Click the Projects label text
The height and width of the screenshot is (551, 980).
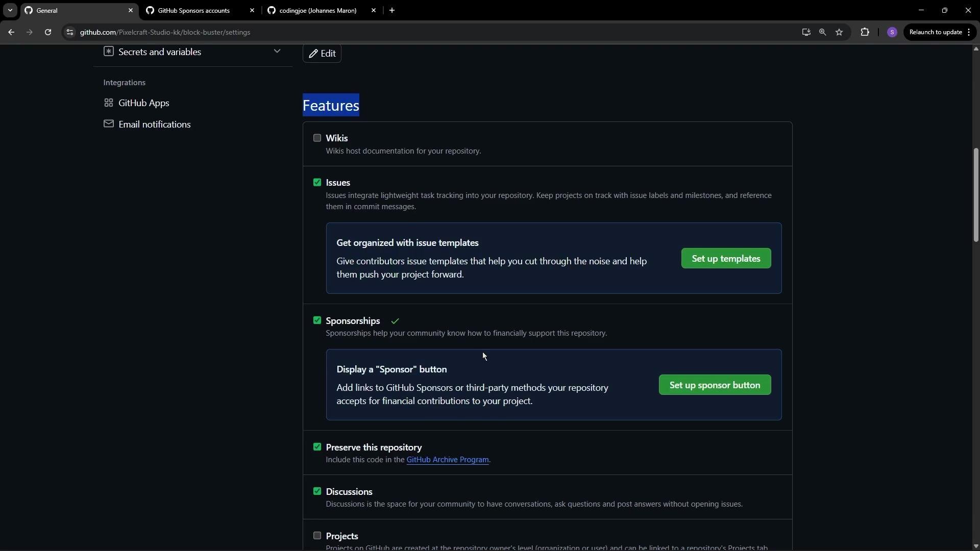pos(342,536)
